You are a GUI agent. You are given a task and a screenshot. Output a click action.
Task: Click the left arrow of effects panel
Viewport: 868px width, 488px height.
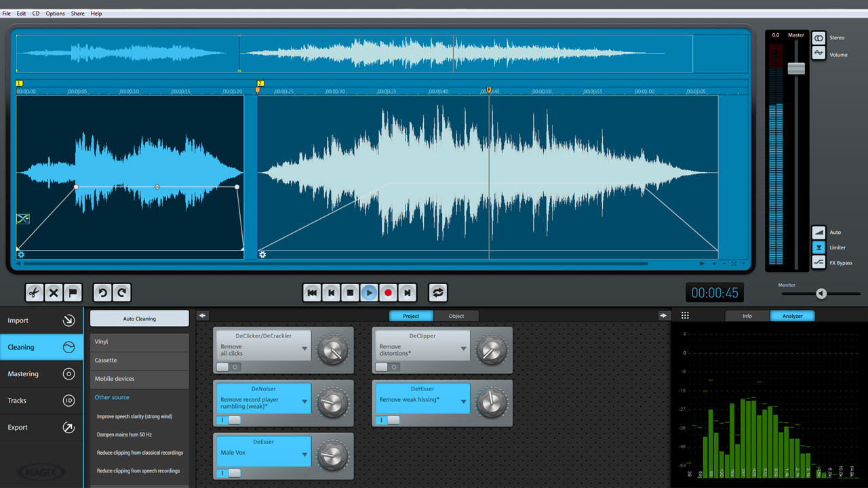click(202, 315)
